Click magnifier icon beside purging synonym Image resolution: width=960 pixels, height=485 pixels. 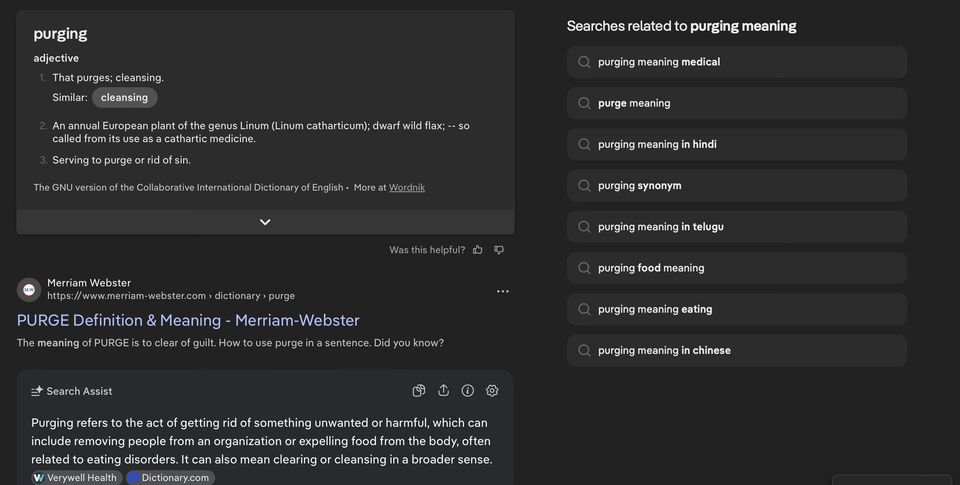pos(584,186)
